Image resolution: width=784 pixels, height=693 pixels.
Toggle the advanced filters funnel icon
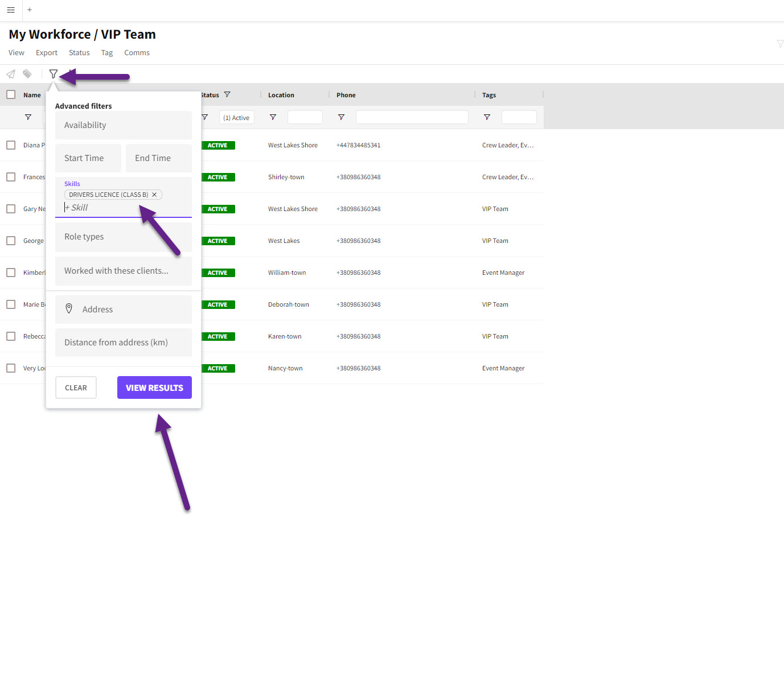pyautogui.click(x=54, y=74)
